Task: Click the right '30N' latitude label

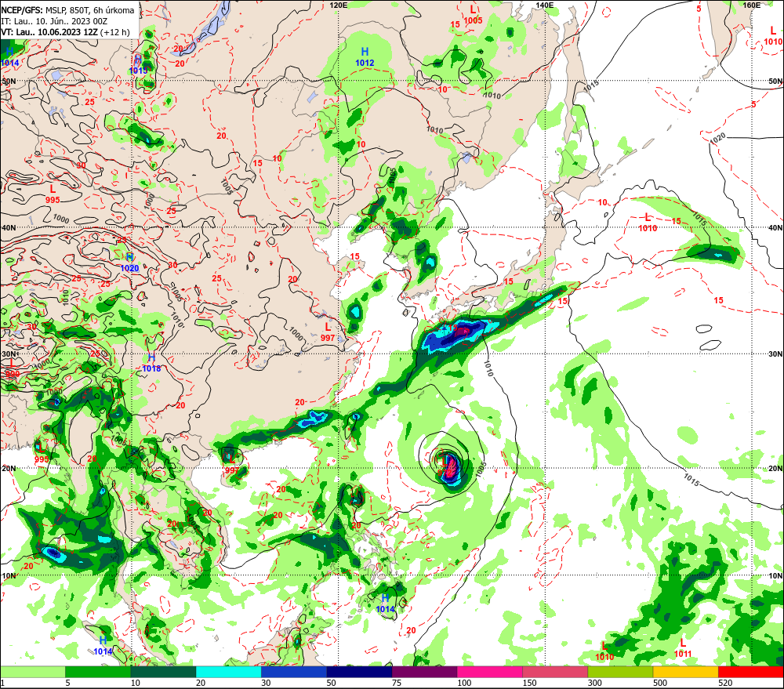Action: 775,354
